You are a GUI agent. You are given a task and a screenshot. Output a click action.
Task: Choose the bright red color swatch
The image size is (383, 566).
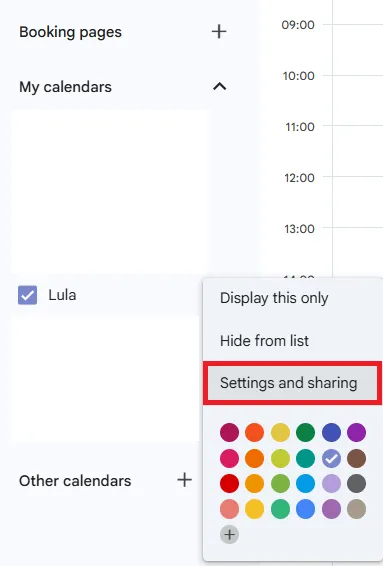[229, 484]
